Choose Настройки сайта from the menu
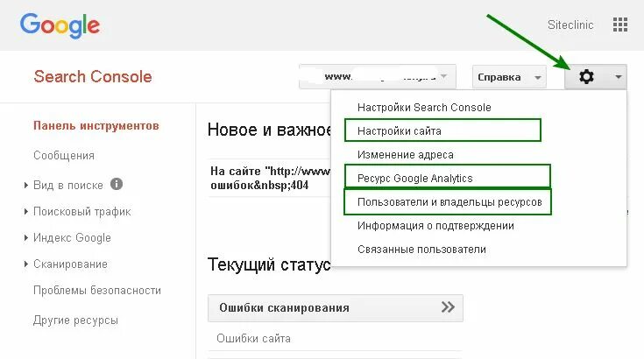This screenshot has height=359, width=644. [400, 131]
